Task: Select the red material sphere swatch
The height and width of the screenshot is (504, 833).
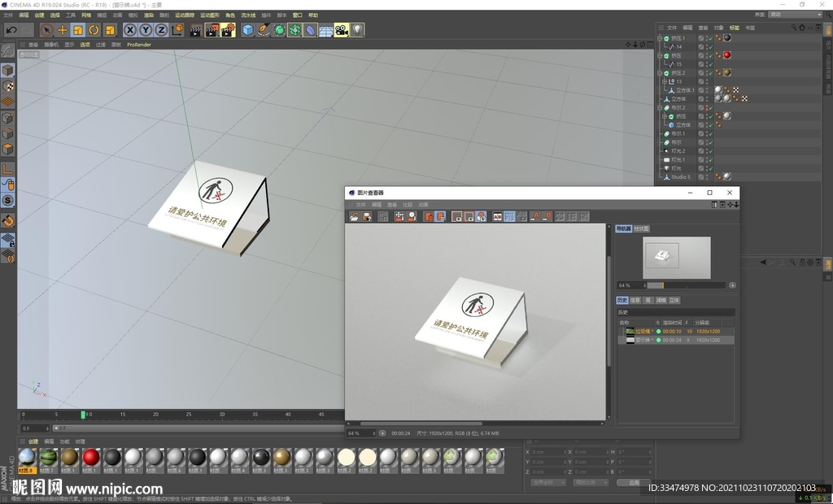Action: [x=90, y=458]
